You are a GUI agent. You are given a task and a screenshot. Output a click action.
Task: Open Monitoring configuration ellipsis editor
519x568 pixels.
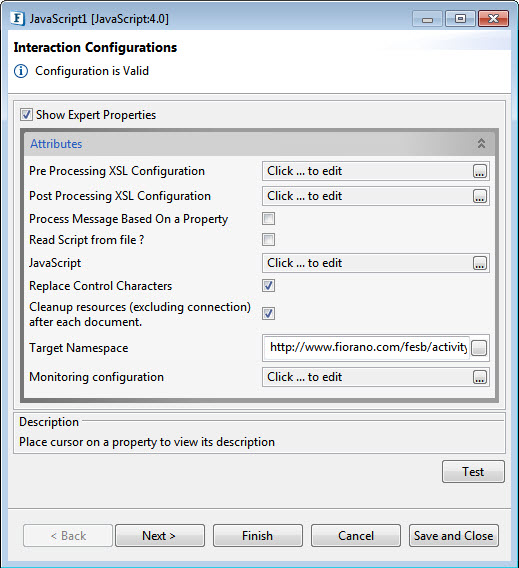click(480, 377)
